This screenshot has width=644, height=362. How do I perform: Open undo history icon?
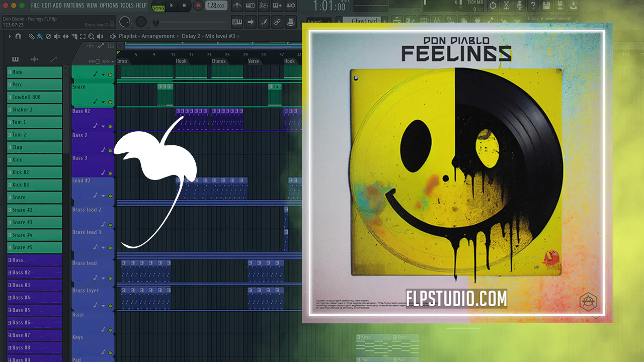(493, 6)
